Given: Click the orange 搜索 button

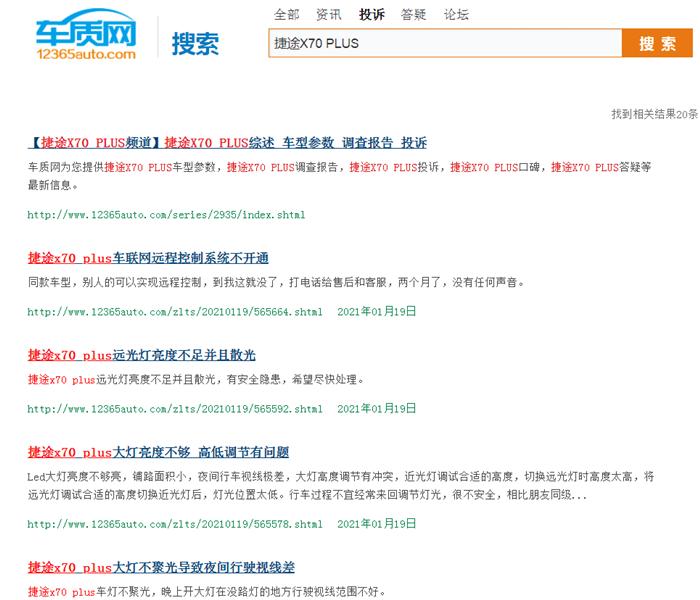Looking at the screenshot, I should 657,43.
